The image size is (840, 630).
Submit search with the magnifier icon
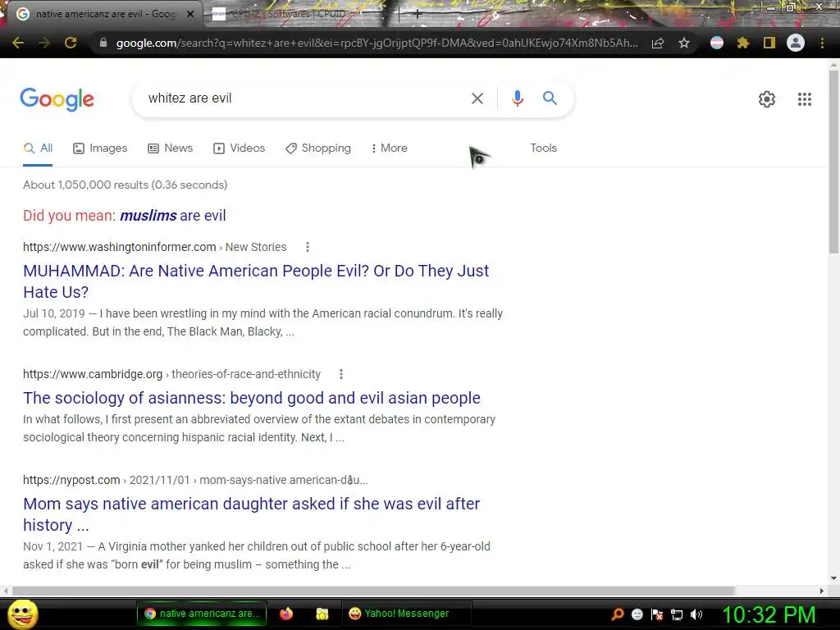click(550, 98)
